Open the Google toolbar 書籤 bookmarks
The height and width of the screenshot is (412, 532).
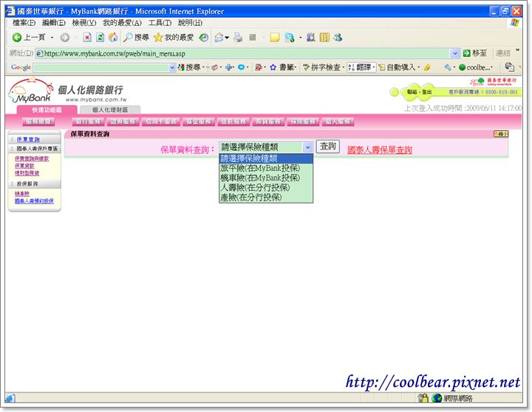[x=283, y=67]
